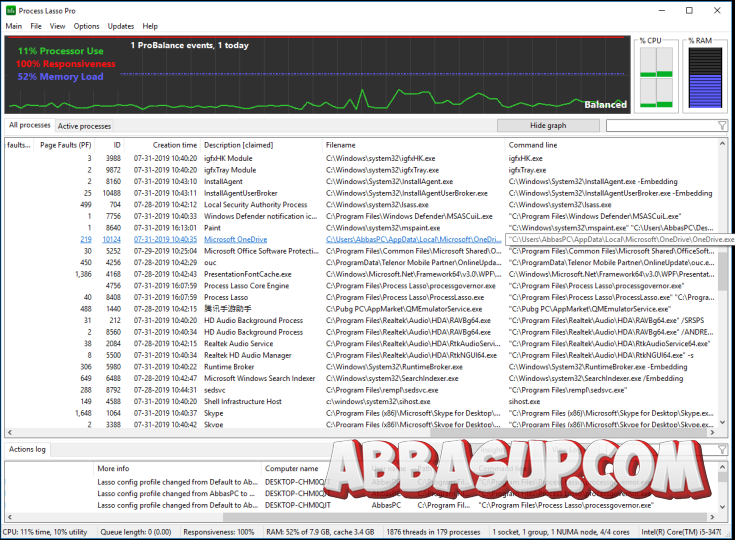Select Local Security Authority Process row

[361, 205]
